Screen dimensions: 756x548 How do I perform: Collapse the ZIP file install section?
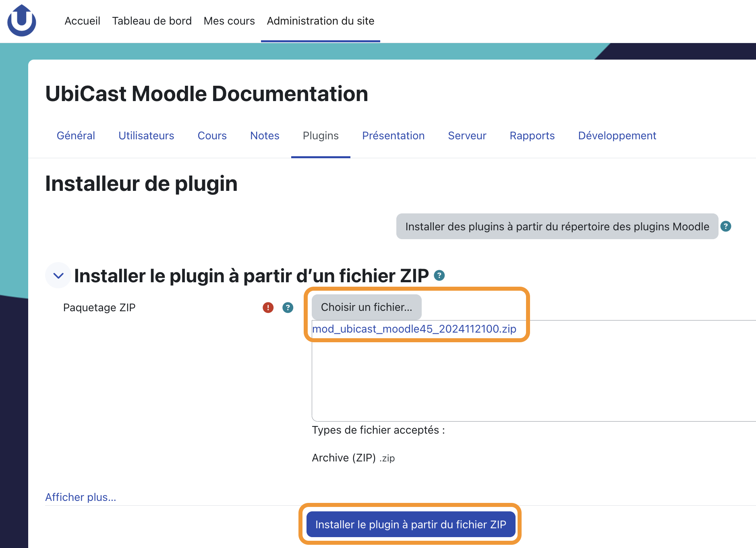pyautogui.click(x=58, y=275)
